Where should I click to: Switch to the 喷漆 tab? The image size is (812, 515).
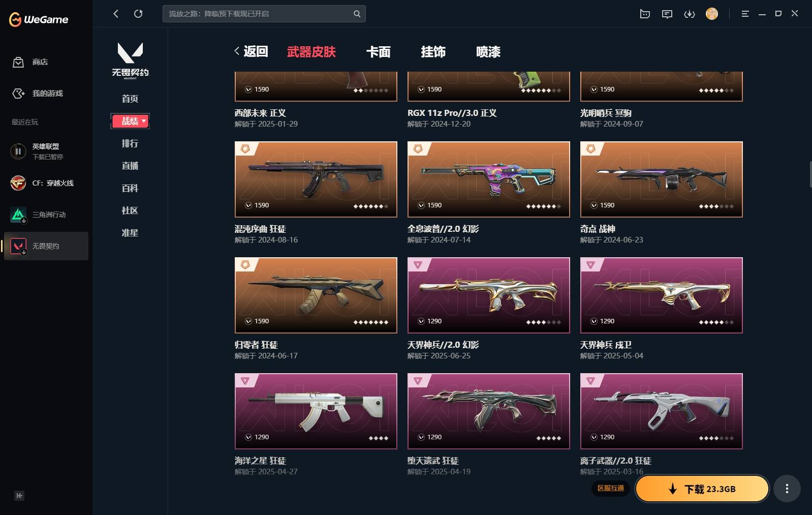pos(488,52)
